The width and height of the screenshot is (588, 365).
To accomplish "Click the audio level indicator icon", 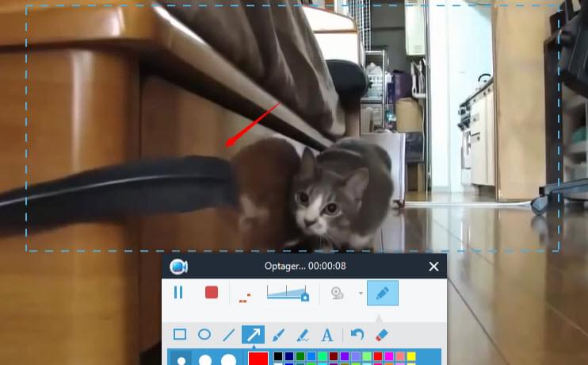I will click(x=244, y=297).
